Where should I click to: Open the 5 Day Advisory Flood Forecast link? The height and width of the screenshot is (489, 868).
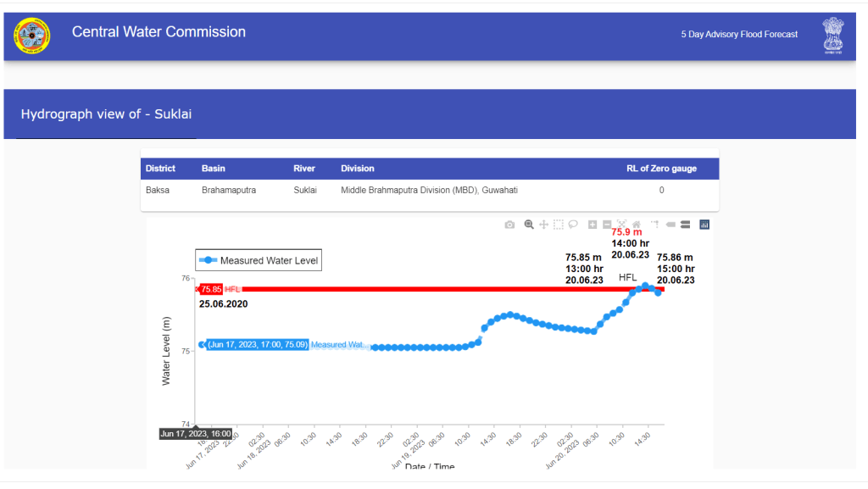(739, 35)
